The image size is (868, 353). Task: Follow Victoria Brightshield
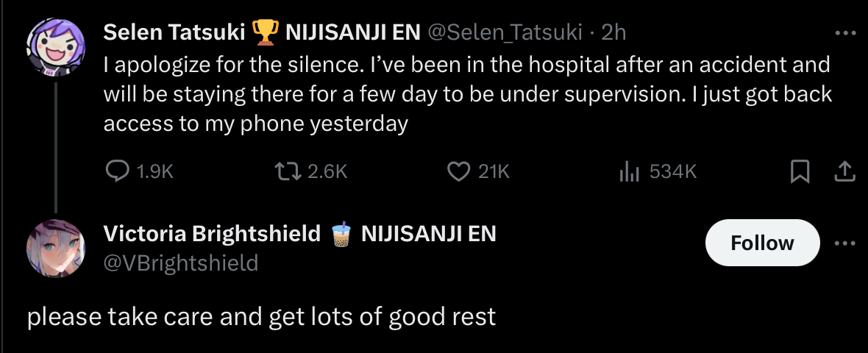tap(762, 243)
